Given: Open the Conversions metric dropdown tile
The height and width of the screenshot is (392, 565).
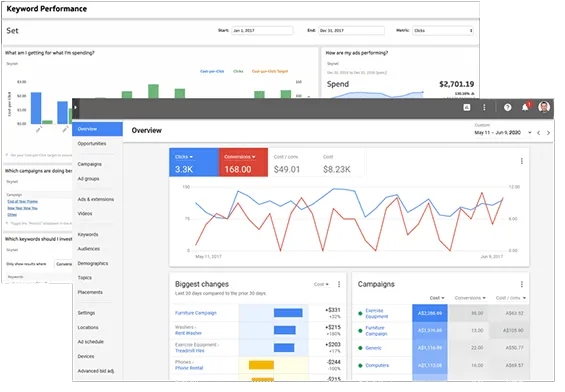Looking at the screenshot, I should [x=243, y=162].
